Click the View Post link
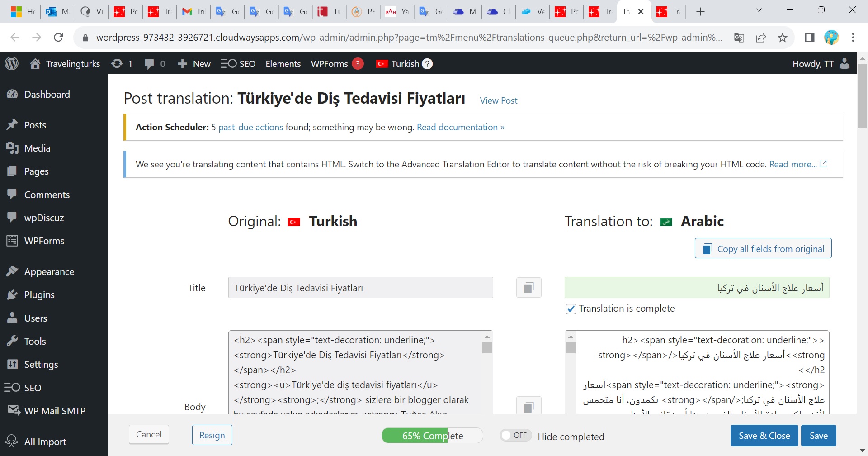The width and height of the screenshot is (868, 456). pyautogui.click(x=499, y=100)
